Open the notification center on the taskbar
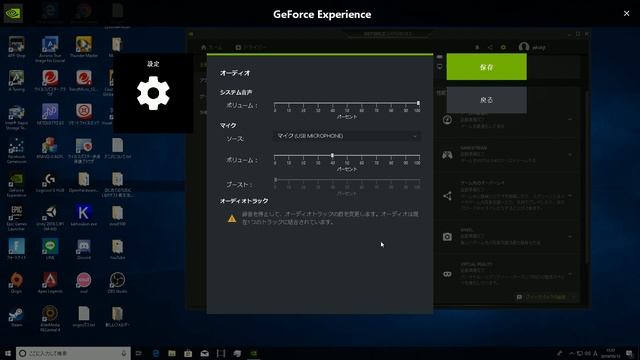This screenshot has width=640, height=360. (629, 353)
